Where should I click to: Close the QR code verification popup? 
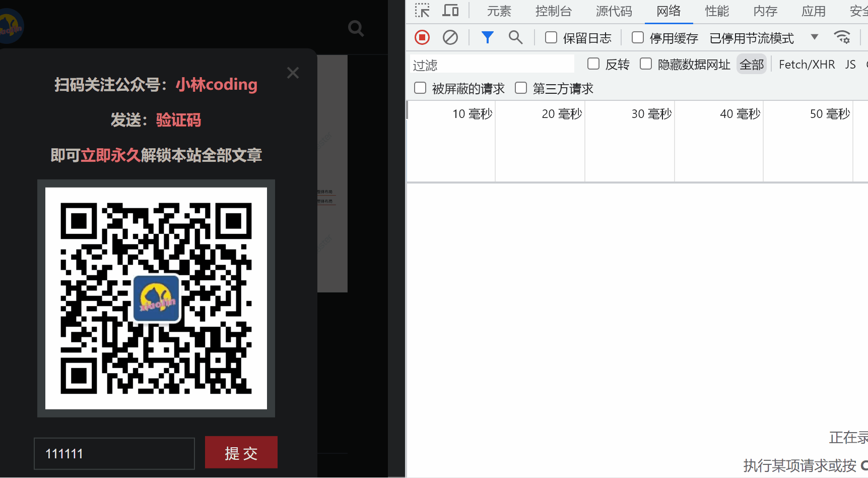pyautogui.click(x=293, y=73)
